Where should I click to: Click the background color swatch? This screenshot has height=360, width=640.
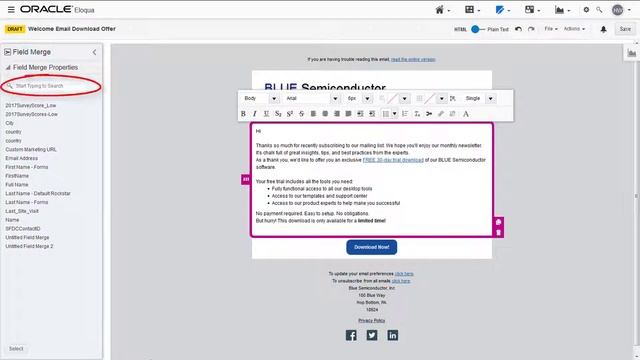click(430, 98)
